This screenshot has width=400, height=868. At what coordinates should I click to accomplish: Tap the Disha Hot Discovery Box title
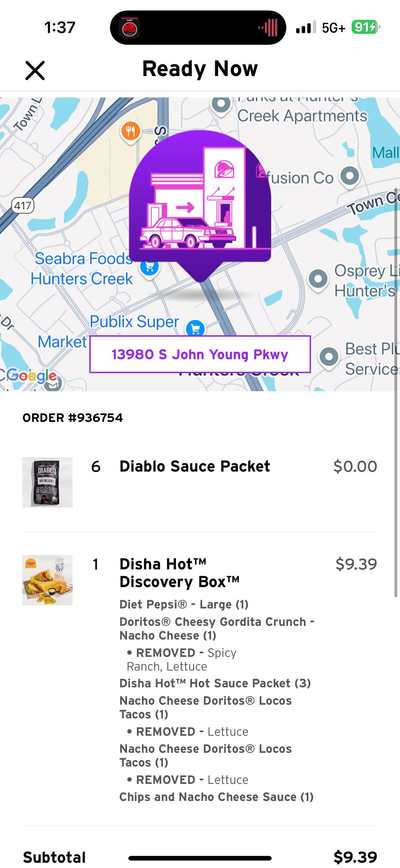pyautogui.click(x=180, y=573)
